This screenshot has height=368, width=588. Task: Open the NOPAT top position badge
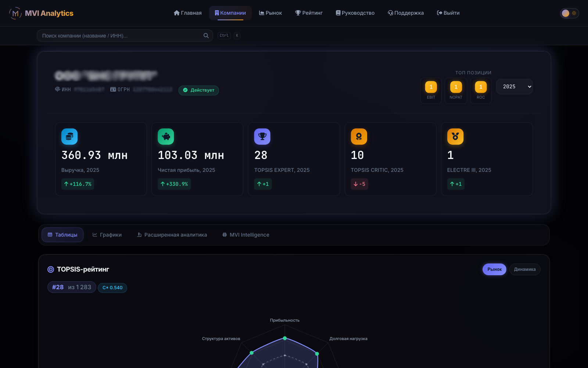[456, 91]
